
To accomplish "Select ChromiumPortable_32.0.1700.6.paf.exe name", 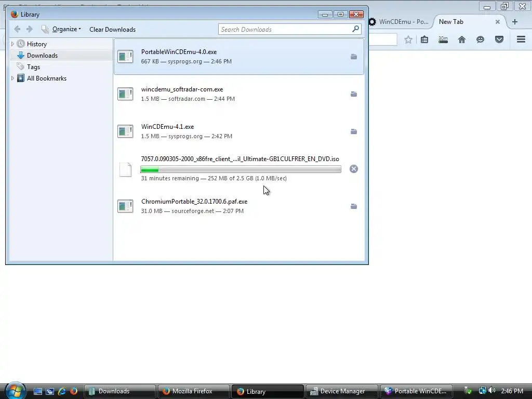I will [x=194, y=202].
